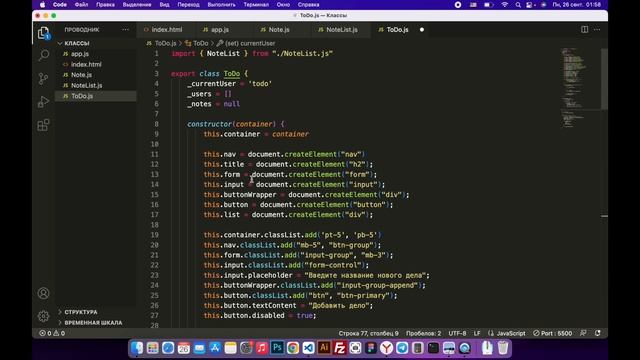Open the Source Control view
Viewport: 640px width, 360px height.
tap(43, 78)
